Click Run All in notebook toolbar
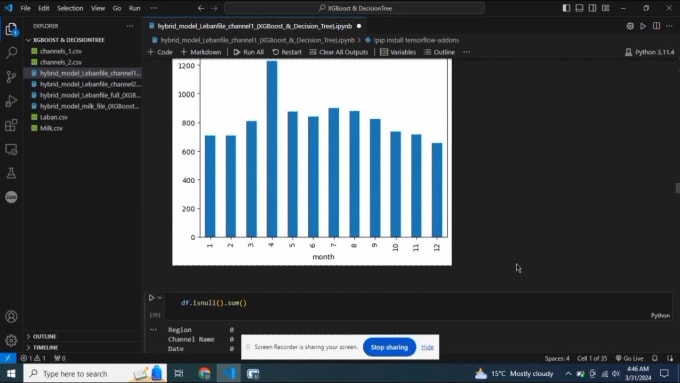 (248, 52)
